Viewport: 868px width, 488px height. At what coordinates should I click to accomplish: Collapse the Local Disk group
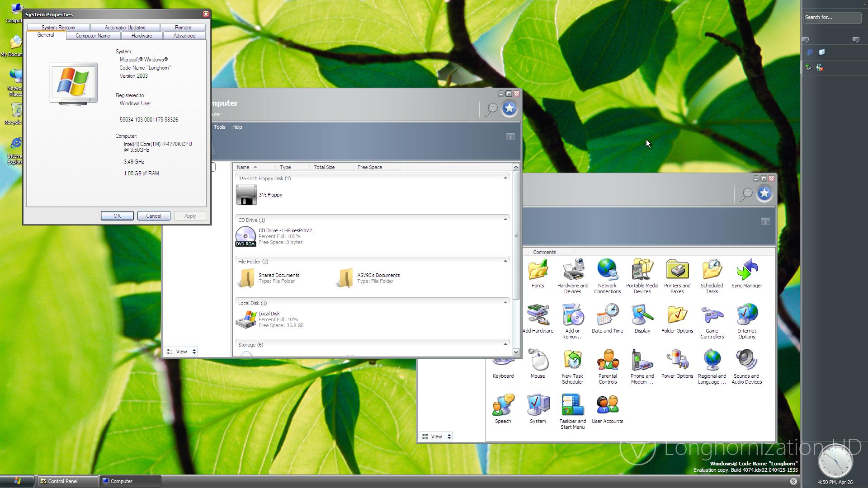tap(505, 302)
